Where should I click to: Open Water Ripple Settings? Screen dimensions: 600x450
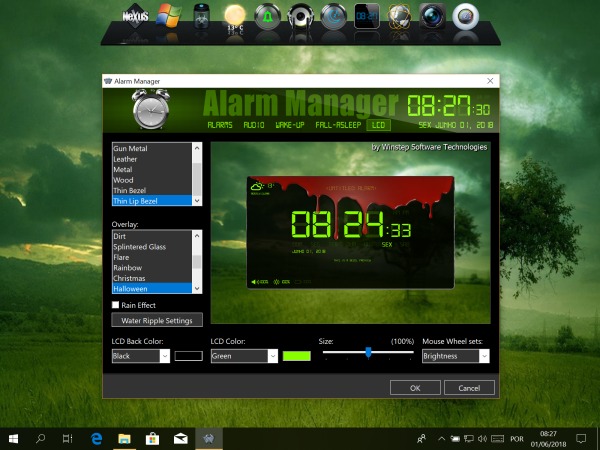pos(157,321)
